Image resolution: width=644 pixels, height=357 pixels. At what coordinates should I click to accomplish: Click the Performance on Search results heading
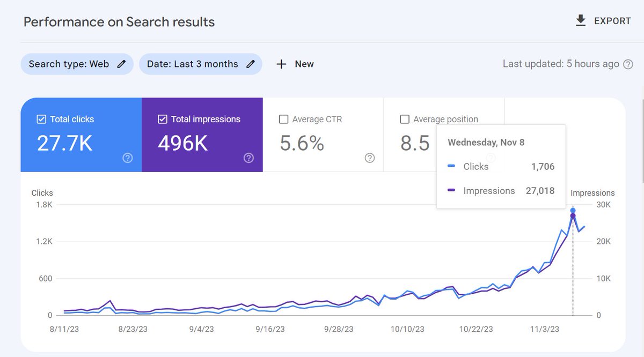(x=119, y=22)
